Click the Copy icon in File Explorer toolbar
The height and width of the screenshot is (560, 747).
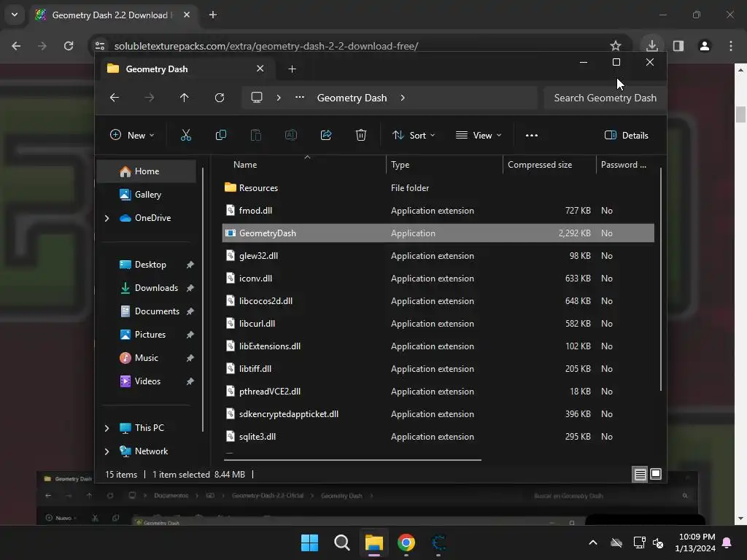220,135
